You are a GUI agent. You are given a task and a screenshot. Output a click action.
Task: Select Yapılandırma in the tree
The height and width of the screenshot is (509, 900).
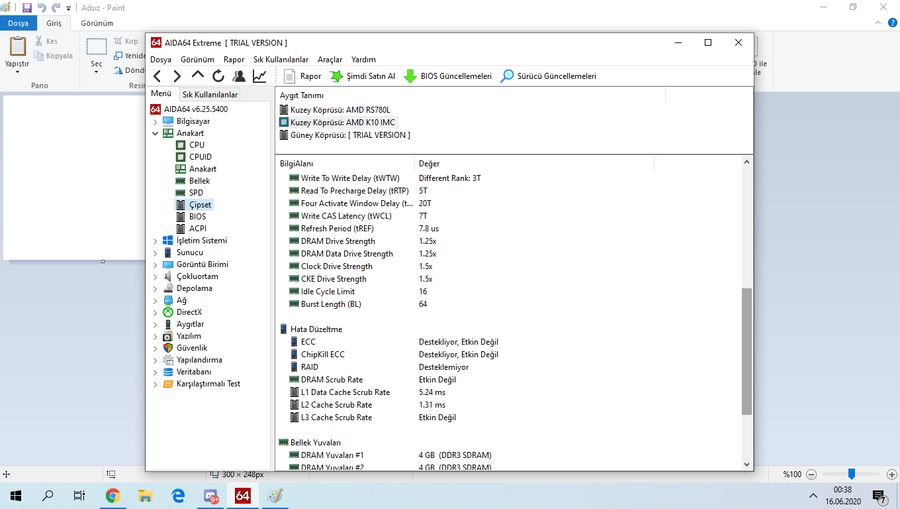pyautogui.click(x=199, y=360)
